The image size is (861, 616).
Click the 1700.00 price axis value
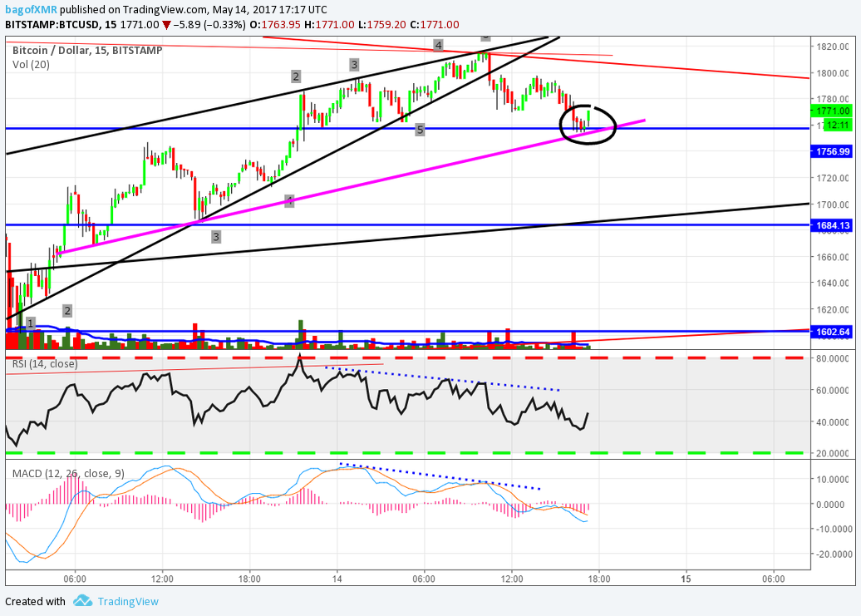(833, 205)
